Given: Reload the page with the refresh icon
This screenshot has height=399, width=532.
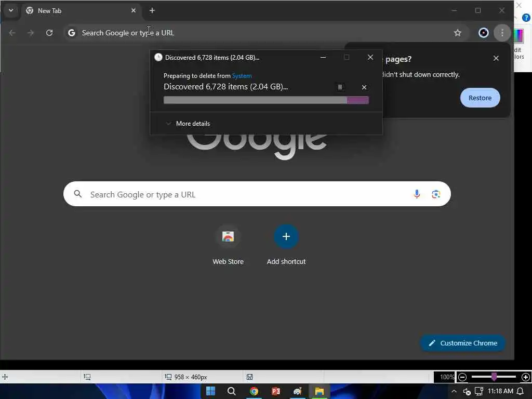Looking at the screenshot, I should (x=49, y=33).
